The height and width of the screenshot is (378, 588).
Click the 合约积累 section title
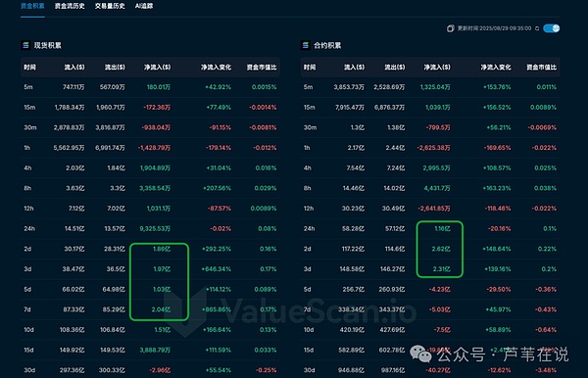click(x=327, y=45)
